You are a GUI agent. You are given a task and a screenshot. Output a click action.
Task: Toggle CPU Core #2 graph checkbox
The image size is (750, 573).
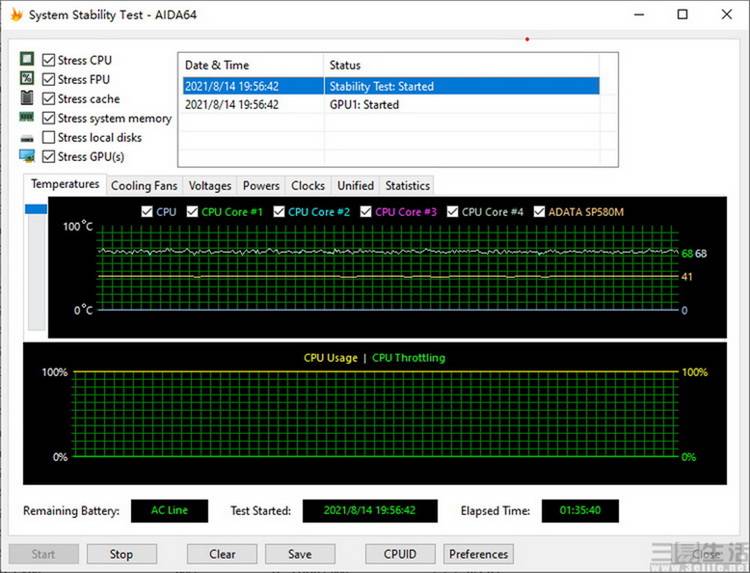(x=279, y=211)
